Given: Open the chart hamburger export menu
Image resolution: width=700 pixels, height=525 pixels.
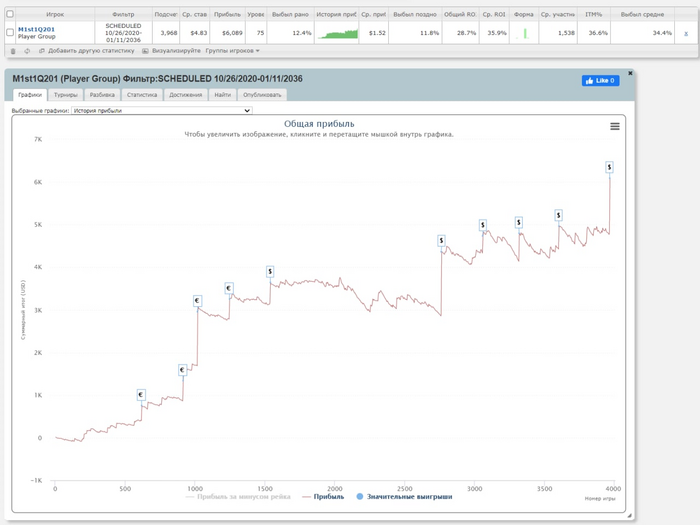Looking at the screenshot, I should tap(615, 126).
